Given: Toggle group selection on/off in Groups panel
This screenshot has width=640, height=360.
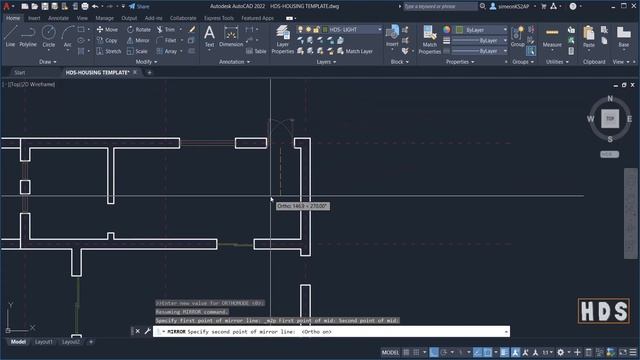Looking at the screenshot, I should point(531,51).
